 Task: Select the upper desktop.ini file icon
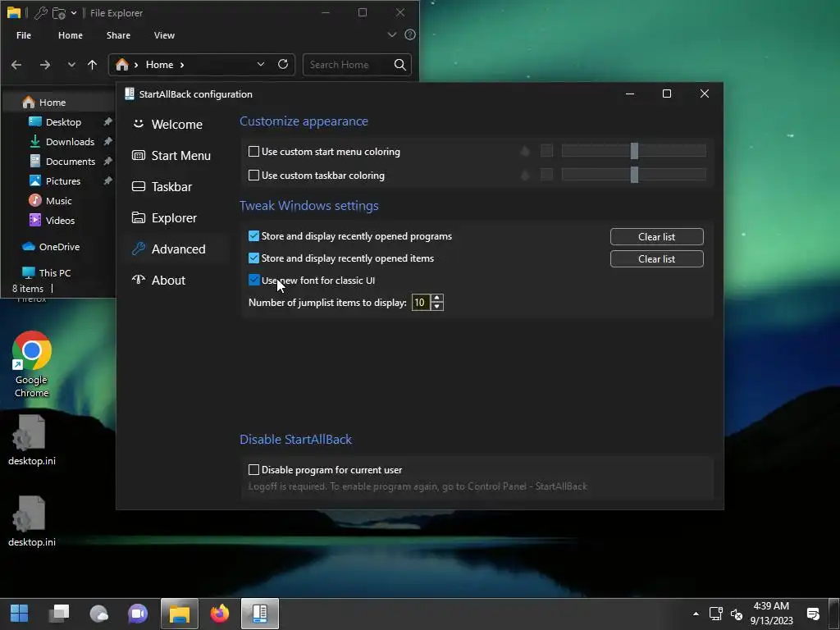(x=32, y=440)
